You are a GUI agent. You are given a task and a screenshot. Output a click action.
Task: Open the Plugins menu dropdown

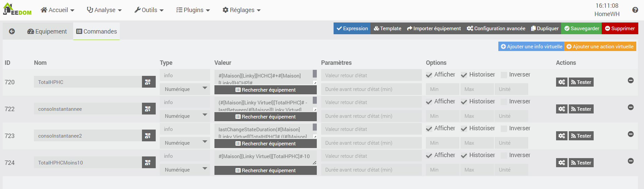193,10
